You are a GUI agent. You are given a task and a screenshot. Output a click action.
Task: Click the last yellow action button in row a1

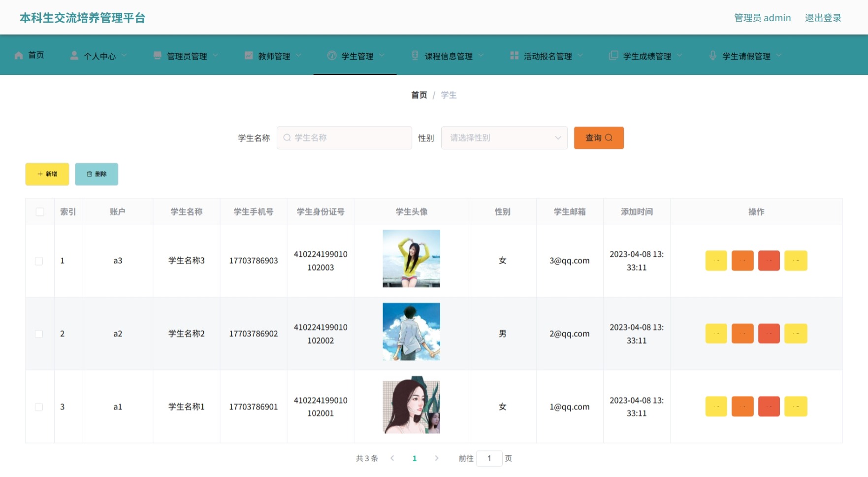pyautogui.click(x=796, y=407)
